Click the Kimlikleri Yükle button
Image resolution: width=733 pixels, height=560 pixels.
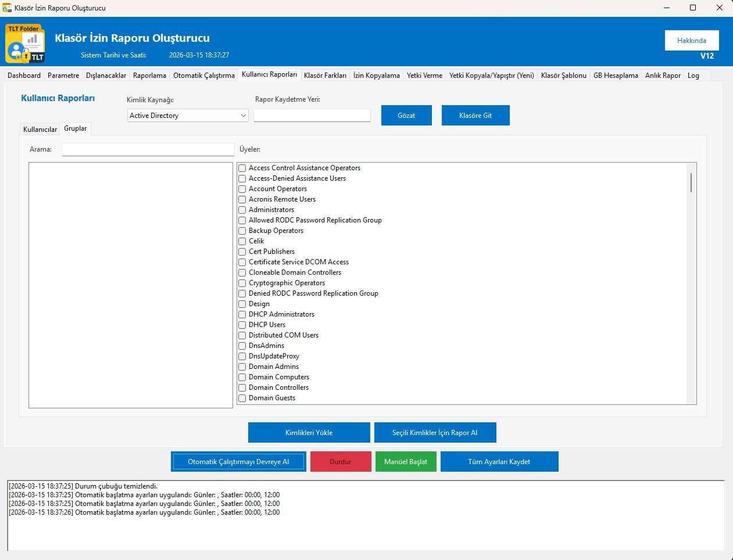coord(309,433)
